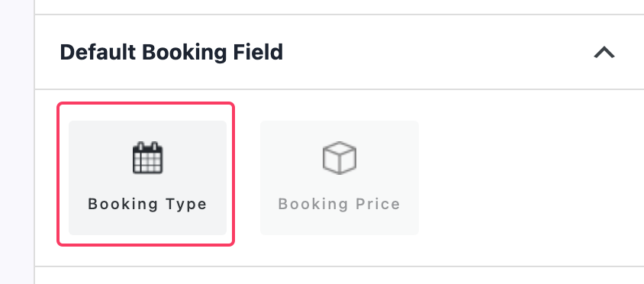The image size is (644, 284).
Task: Click the panel section below the field cards
Action: 340,276
